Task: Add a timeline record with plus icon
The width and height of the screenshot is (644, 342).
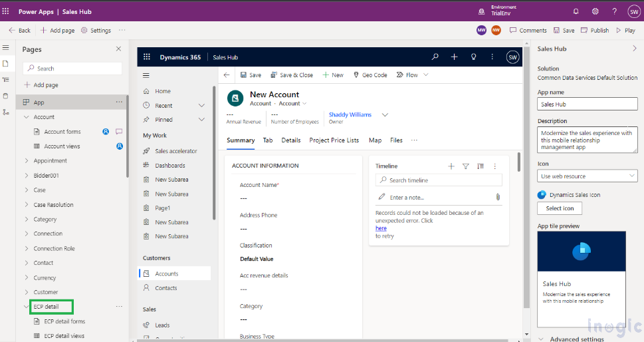Action: 451,166
